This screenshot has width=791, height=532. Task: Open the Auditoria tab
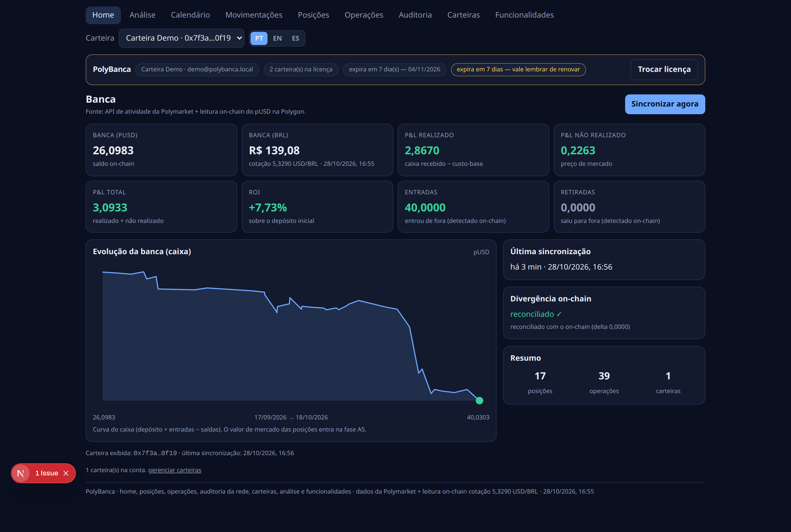pyautogui.click(x=415, y=15)
